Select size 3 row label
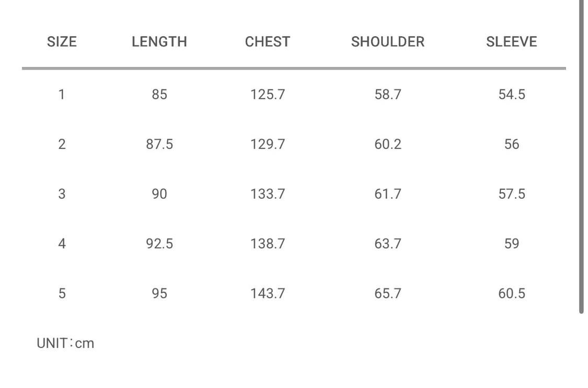 click(62, 194)
